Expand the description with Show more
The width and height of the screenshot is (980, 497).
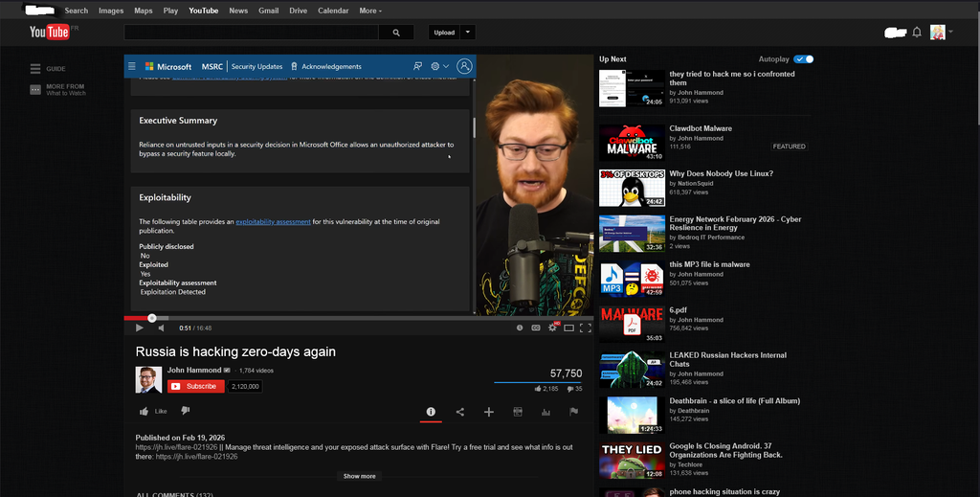[360, 476]
